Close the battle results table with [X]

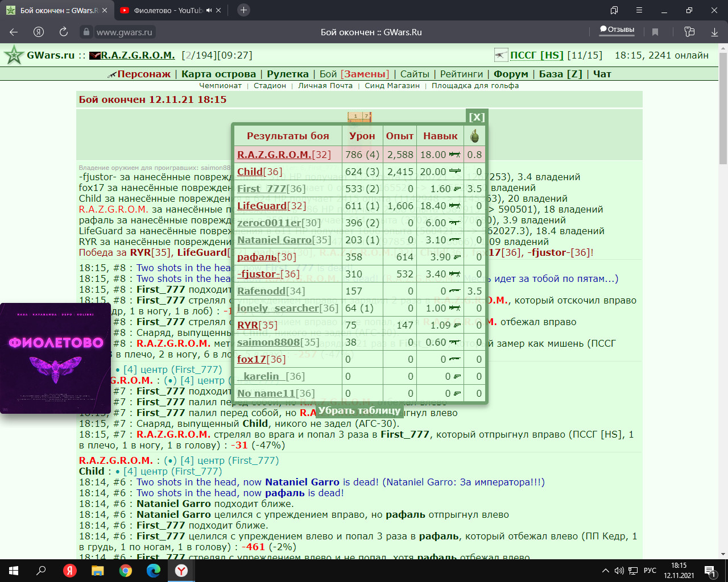coord(477,117)
